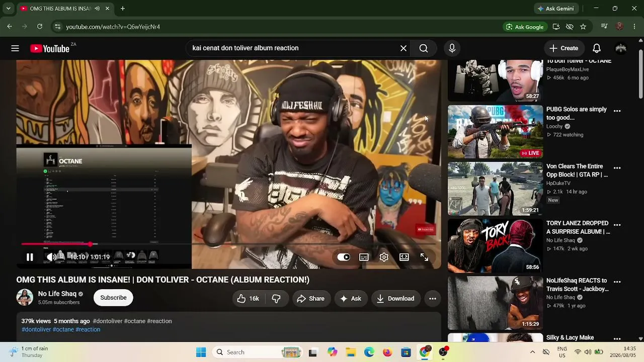Open more actions below the video
Screen dimensions: 644x362
click(x=432, y=299)
